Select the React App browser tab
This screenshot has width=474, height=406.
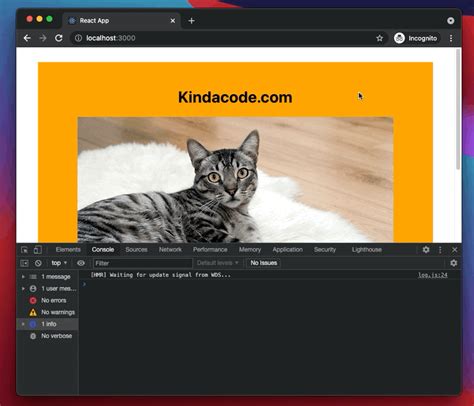coord(122,21)
